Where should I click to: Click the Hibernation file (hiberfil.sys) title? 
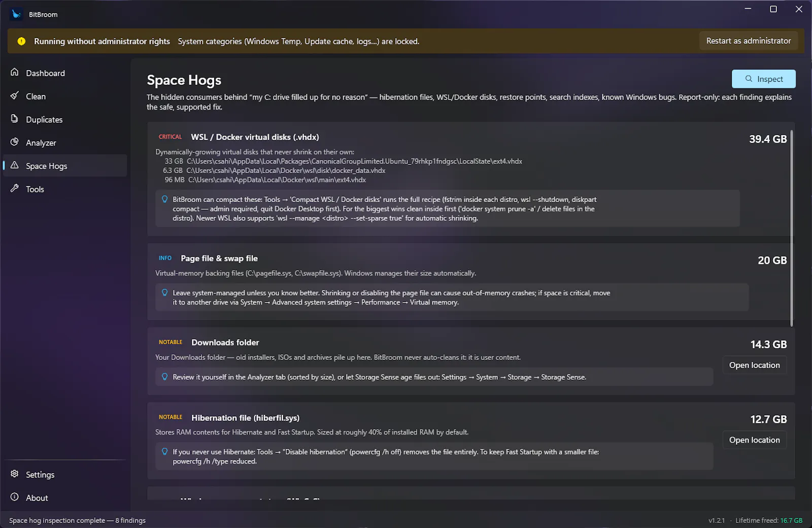pyautogui.click(x=245, y=418)
